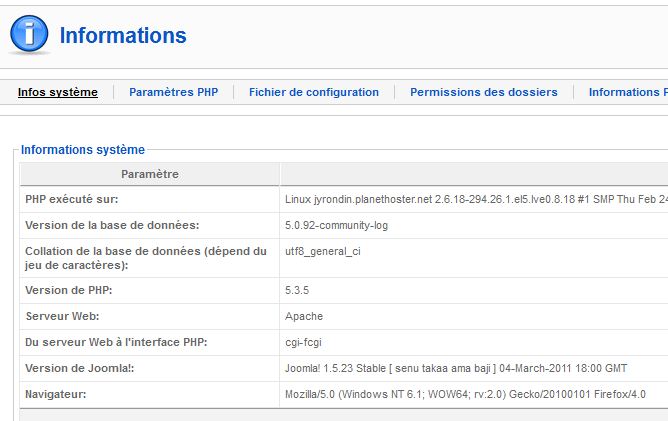Screen dimensions: 668x421
Task: Select the Serveur Web row label
Action: pyautogui.click(x=63, y=316)
